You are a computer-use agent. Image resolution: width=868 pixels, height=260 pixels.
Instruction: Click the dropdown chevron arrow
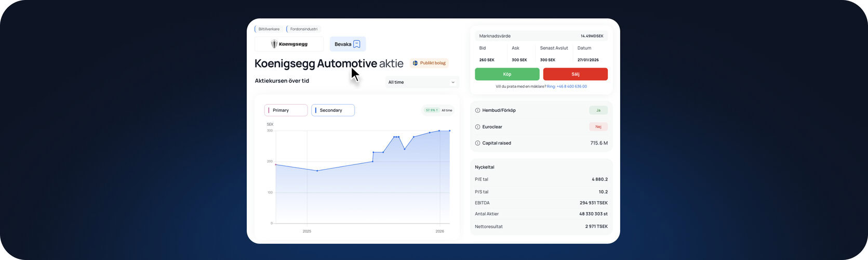click(453, 82)
